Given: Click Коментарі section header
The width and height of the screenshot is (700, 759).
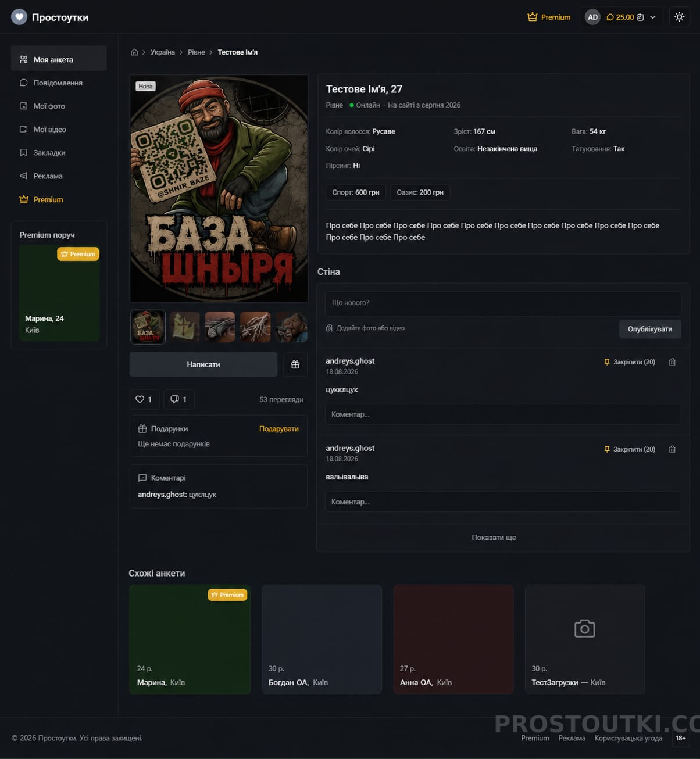Looking at the screenshot, I should click(x=162, y=478).
